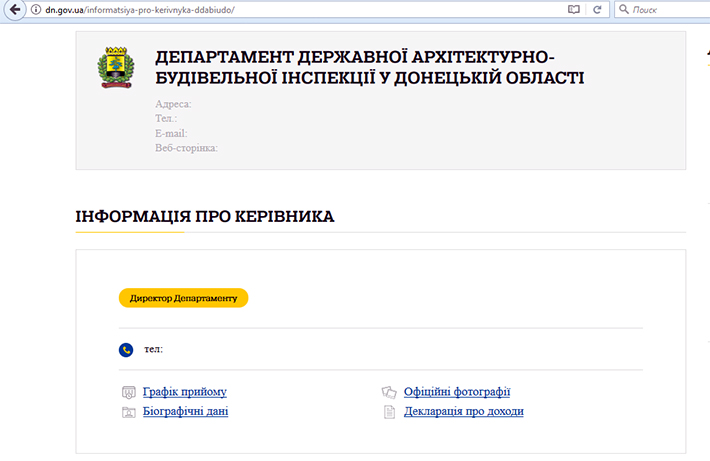Viewport: 710px width, 461px height.
Task: Open site information icon in address bar
Action: click(36, 10)
